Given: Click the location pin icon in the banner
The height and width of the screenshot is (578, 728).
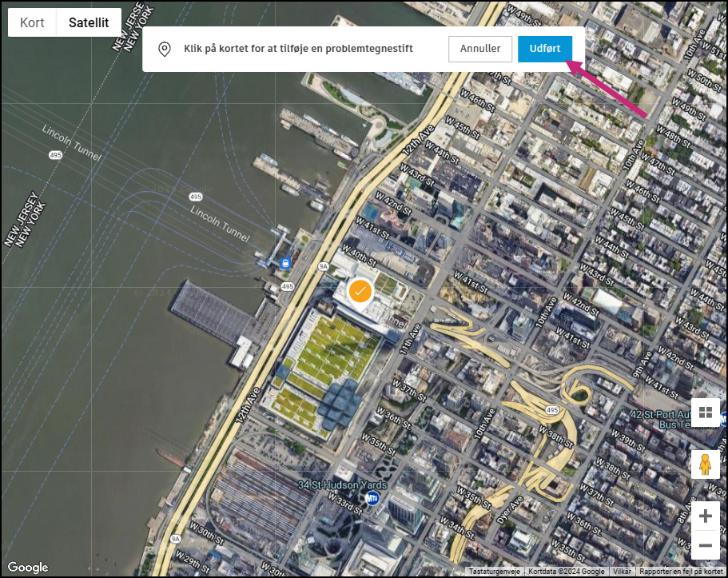Looking at the screenshot, I should tap(165, 49).
